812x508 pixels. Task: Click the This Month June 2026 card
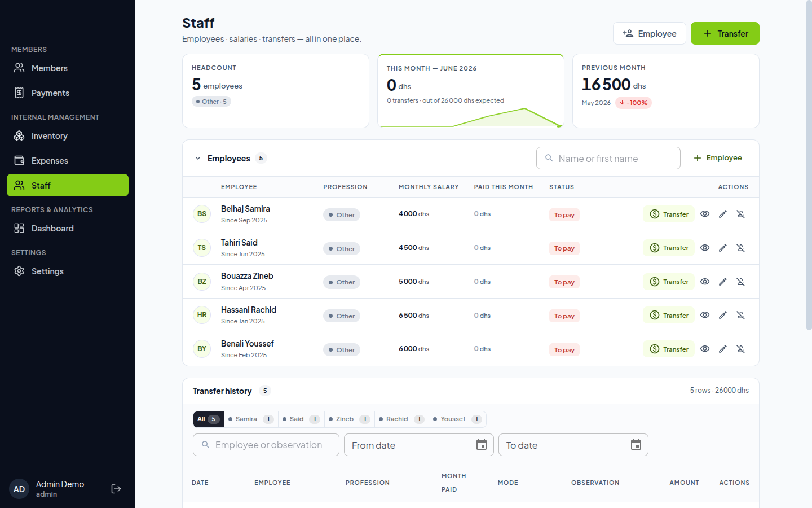tap(471, 91)
